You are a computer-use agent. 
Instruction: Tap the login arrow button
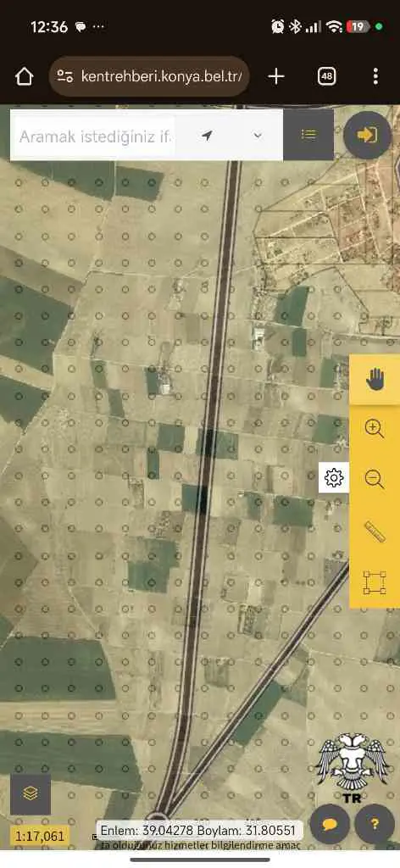click(367, 135)
